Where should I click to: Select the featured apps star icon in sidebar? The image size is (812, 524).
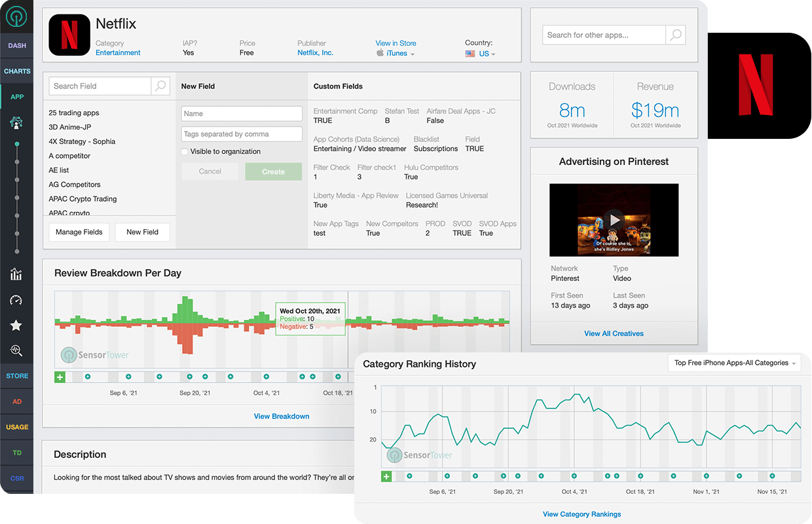point(16,326)
